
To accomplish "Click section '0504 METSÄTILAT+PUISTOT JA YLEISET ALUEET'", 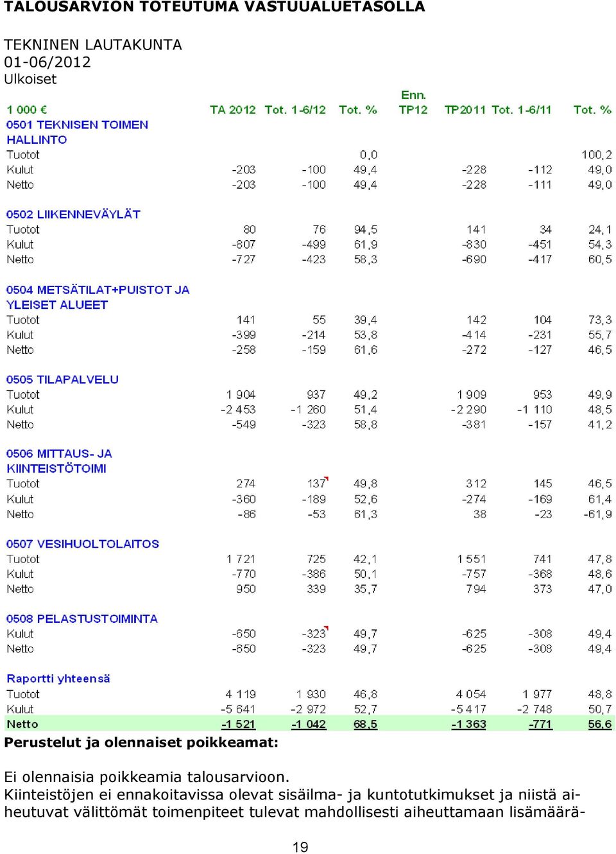I will [x=98, y=297].
